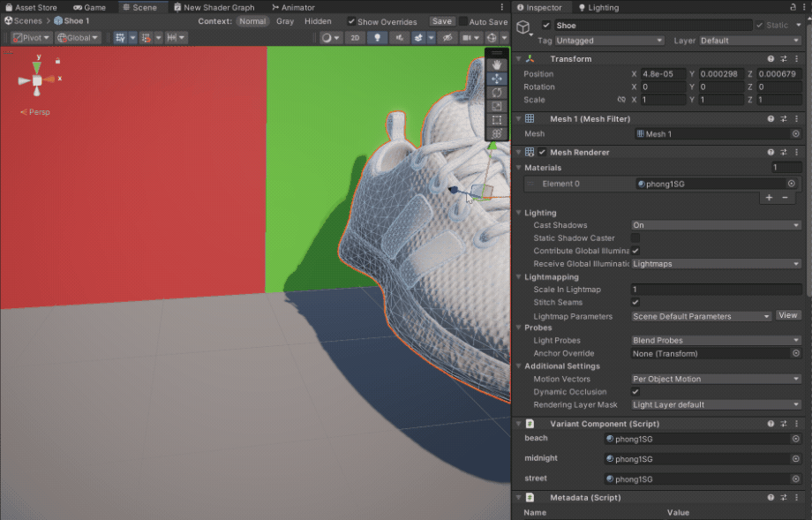Click the Scale In Lightmap input field
Image resolution: width=812 pixels, height=520 pixels.
coord(716,290)
